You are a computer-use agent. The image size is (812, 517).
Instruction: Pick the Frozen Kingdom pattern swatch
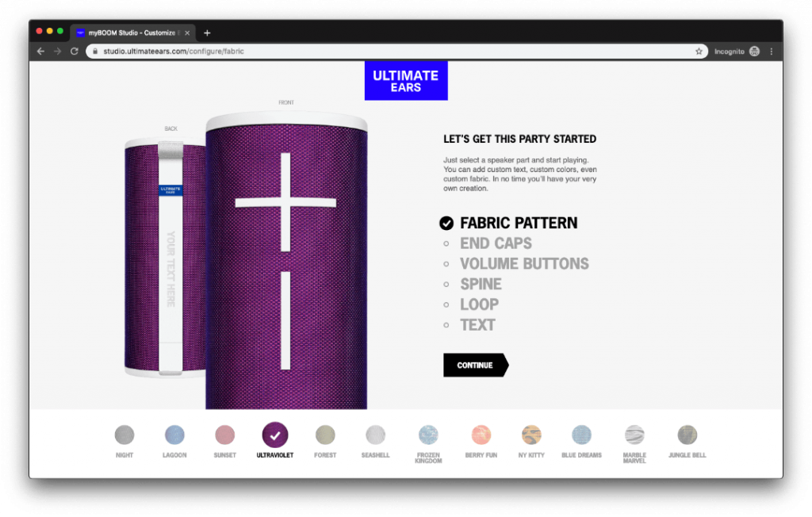[x=428, y=435]
